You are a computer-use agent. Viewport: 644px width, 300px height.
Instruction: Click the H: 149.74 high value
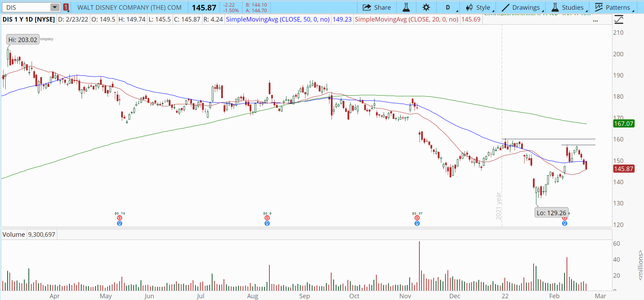point(132,19)
